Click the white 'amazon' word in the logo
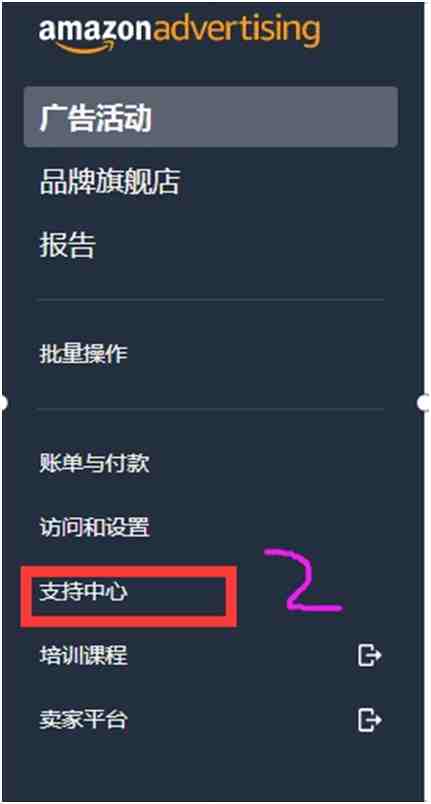Image resolution: width=431 pixels, height=804 pixels. (96, 30)
